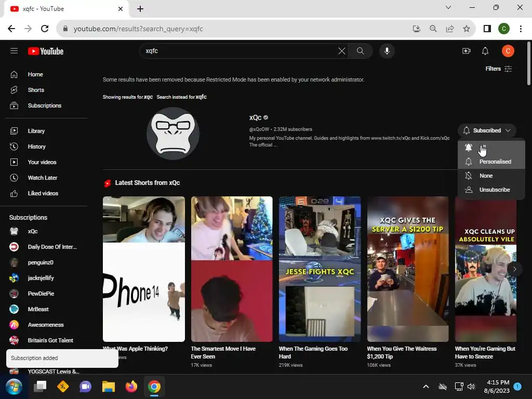The image size is (532, 399).
Task: Open the search Filters button
Action: click(498, 69)
